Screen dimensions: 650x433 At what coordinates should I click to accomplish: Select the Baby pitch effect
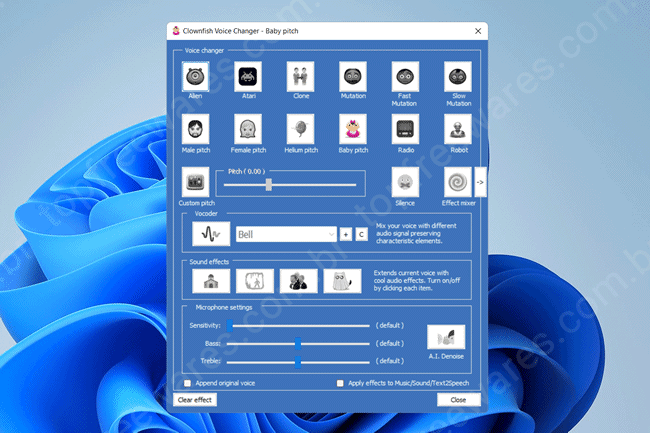tap(353, 129)
